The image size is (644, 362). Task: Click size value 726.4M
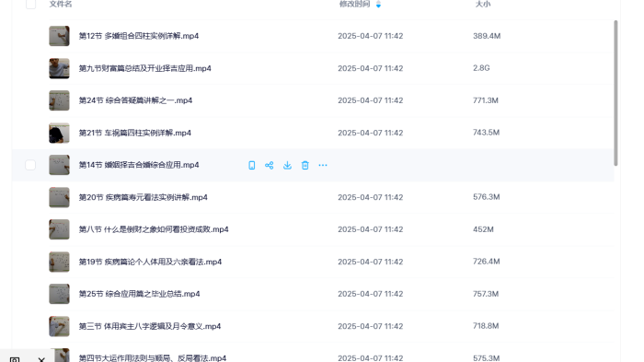(x=487, y=262)
